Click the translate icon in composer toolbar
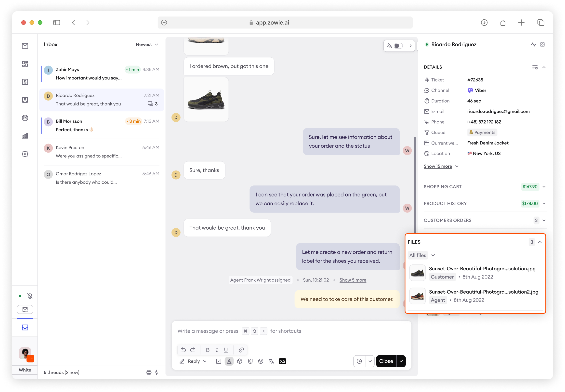The image size is (565, 392). pyautogui.click(x=271, y=361)
